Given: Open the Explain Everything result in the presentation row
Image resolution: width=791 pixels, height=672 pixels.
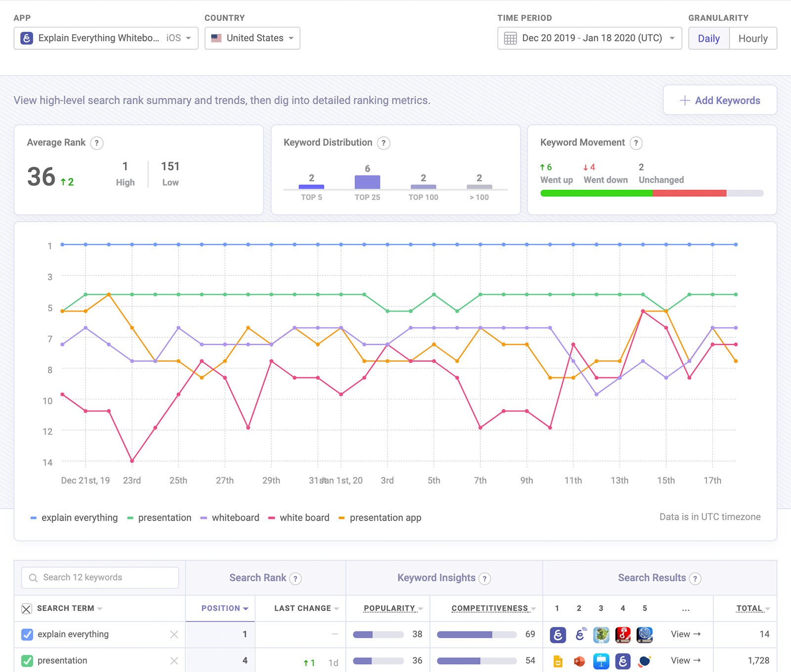Looking at the screenshot, I should click(623, 661).
